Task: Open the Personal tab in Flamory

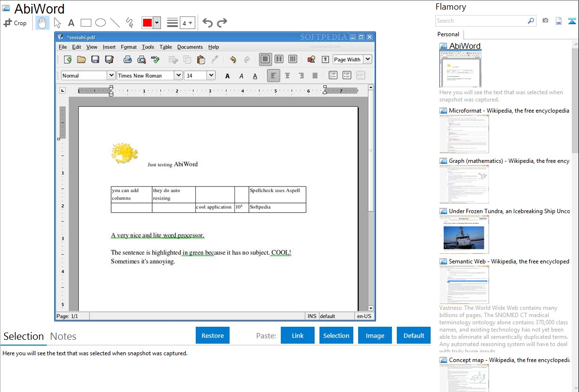Action: tap(448, 34)
